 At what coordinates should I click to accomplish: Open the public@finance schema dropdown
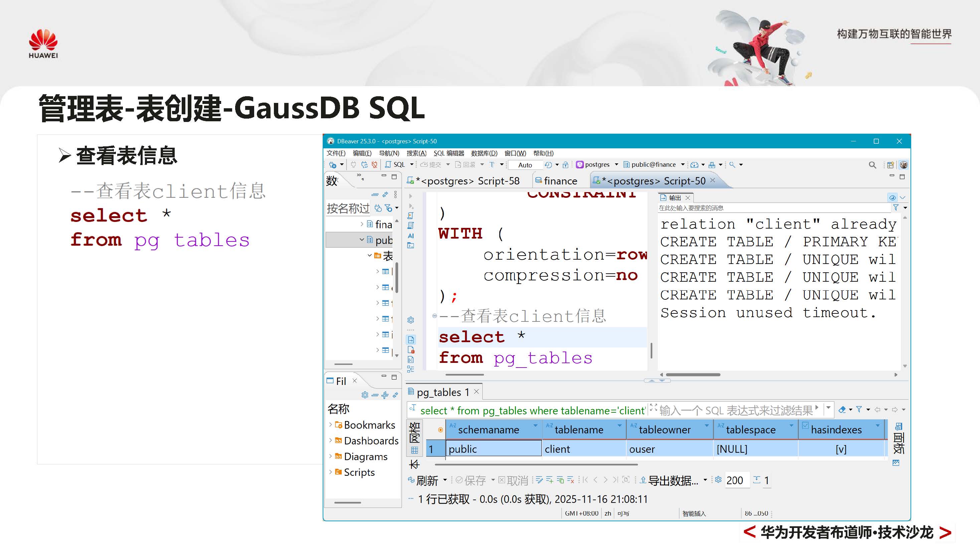(683, 164)
